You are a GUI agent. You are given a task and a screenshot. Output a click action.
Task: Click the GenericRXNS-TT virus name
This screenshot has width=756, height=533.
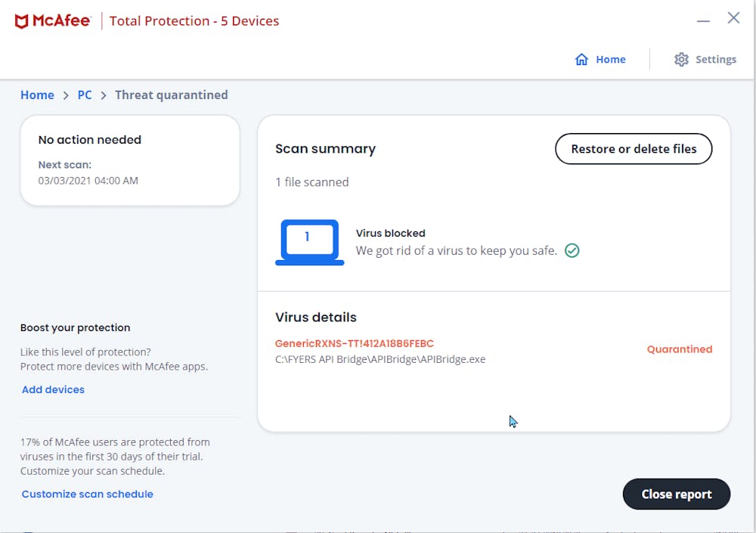[355, 343]
